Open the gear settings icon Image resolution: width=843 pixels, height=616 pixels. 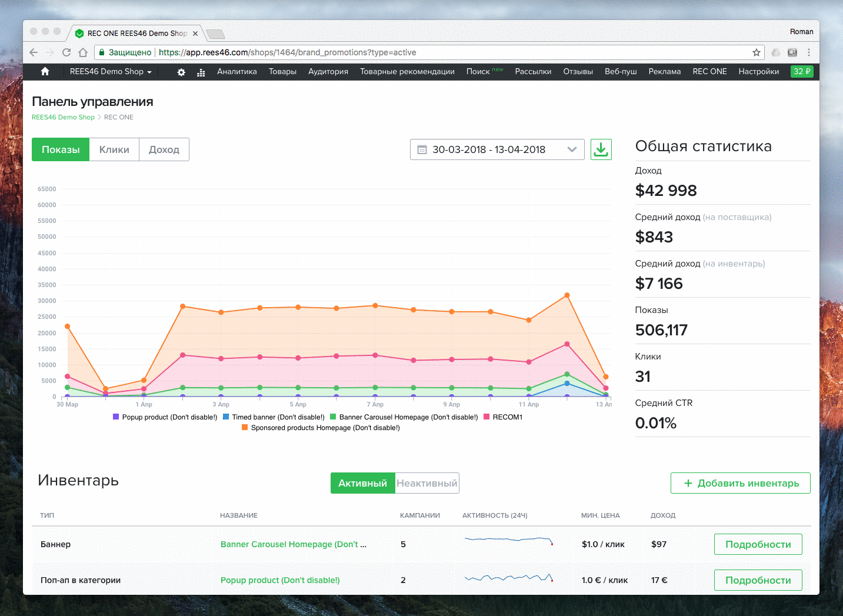(x=181, y=72)
